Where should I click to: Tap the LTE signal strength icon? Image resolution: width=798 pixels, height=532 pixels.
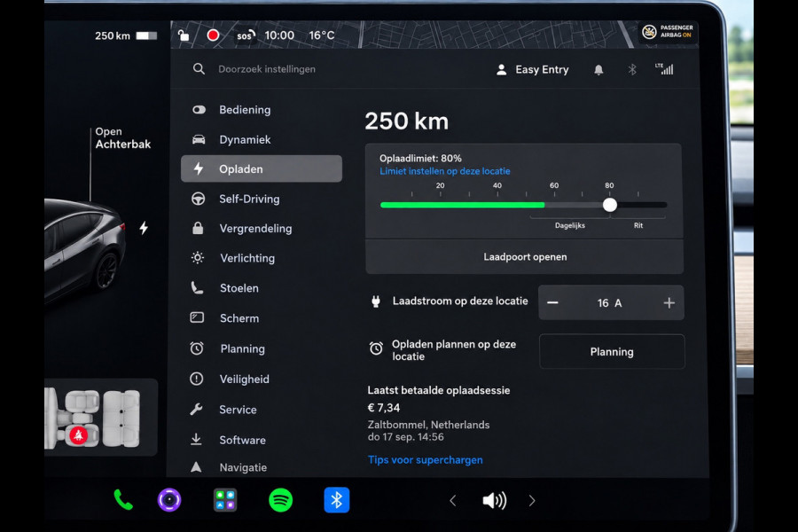(664, 69)
